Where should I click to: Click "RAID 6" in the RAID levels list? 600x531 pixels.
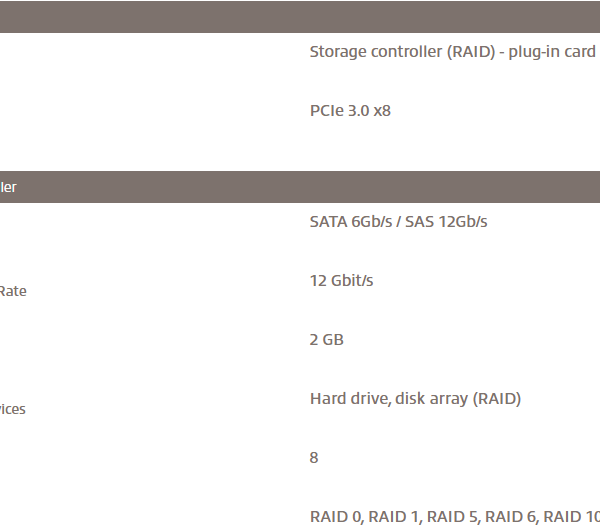(x=512, y=517)
